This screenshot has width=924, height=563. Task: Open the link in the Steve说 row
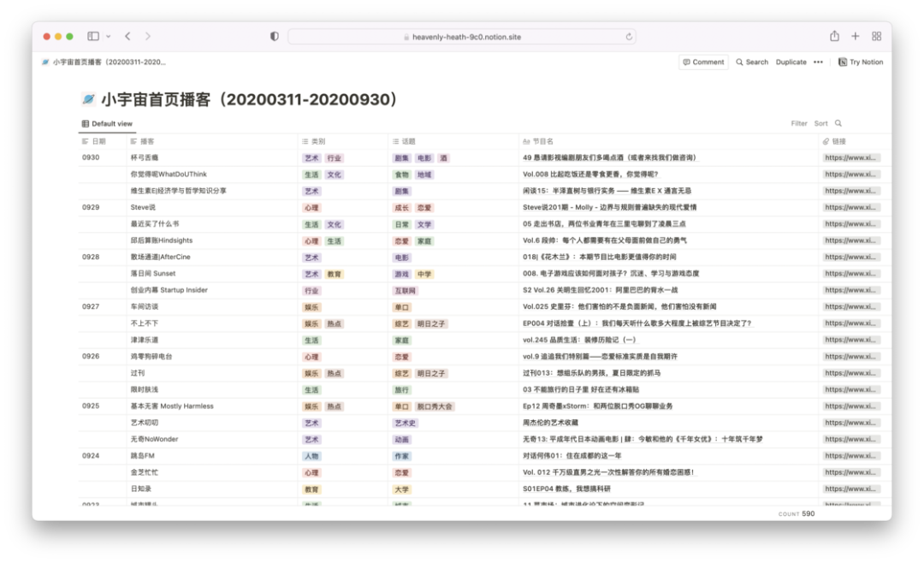pos(851,208)
